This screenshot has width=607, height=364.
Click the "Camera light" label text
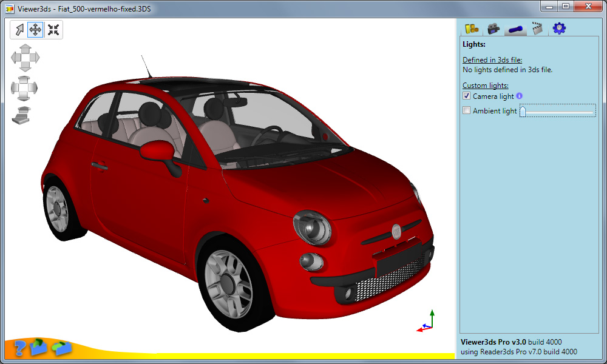493,96
